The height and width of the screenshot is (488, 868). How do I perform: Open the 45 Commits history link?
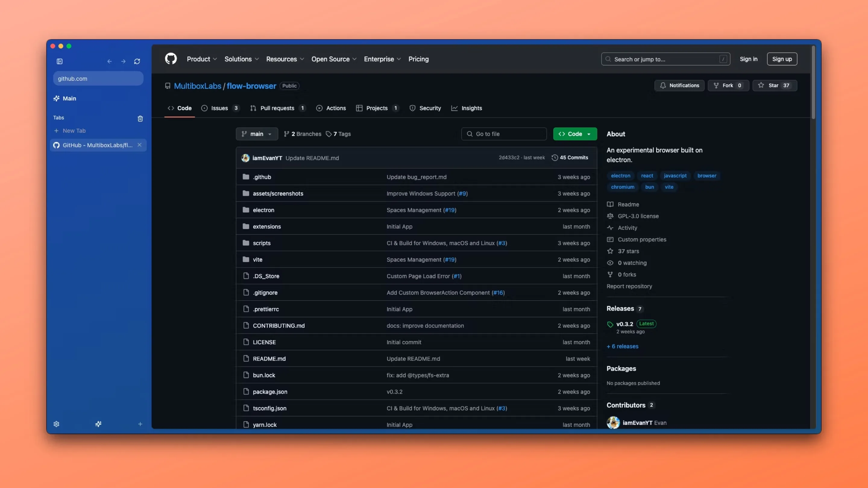[570, 158]
